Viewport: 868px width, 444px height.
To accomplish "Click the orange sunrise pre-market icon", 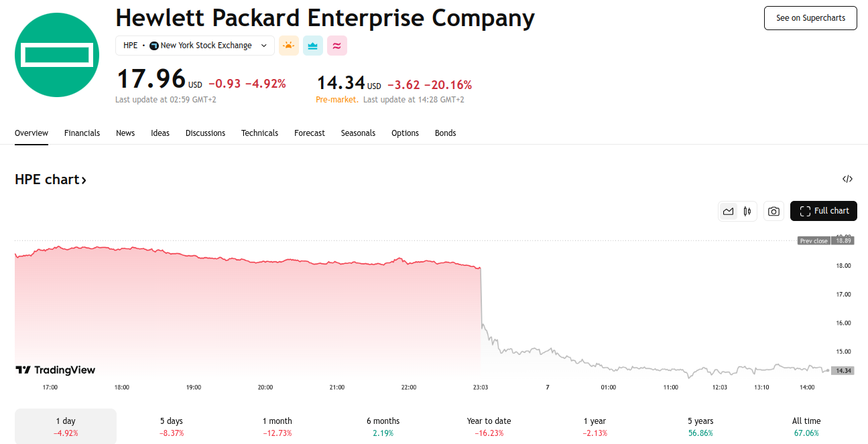I will point(289,46).
